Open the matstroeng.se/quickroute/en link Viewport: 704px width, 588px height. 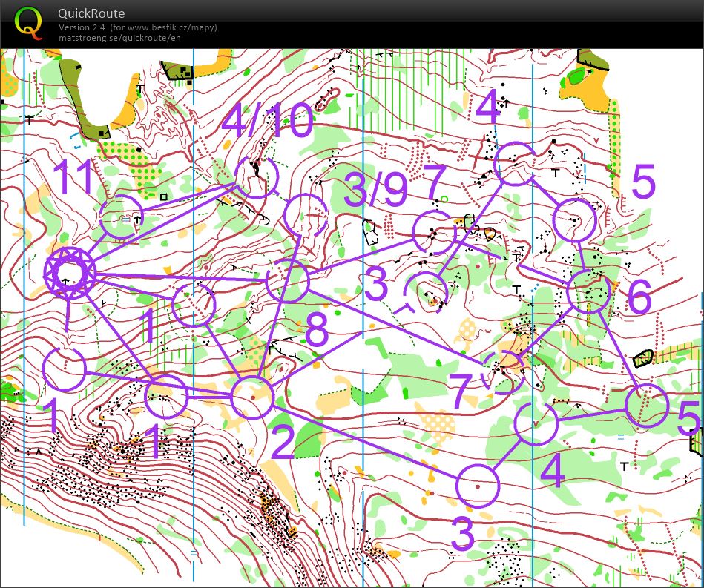[x=119, y=38]
